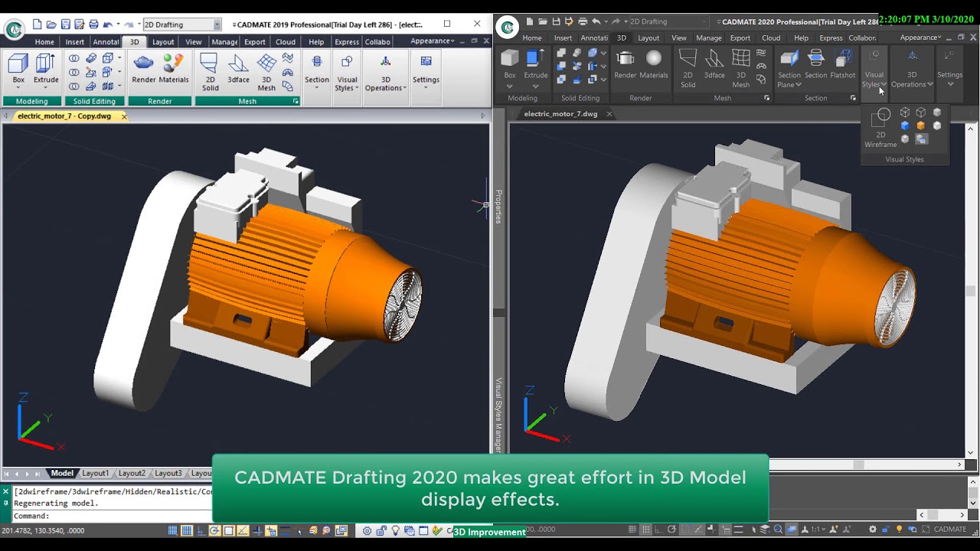
Task: Expand the Box dropdown in left ribbon
Action: click(18, 89)
